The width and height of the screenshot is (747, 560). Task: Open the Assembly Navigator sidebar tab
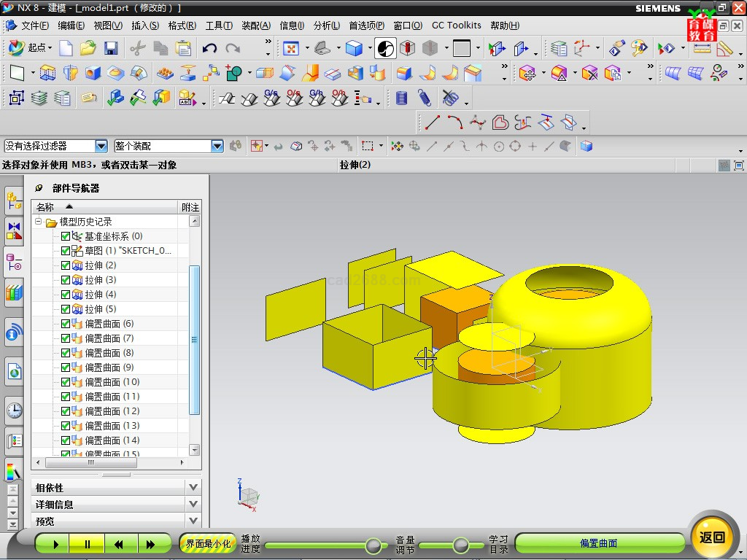pos(14,199)
